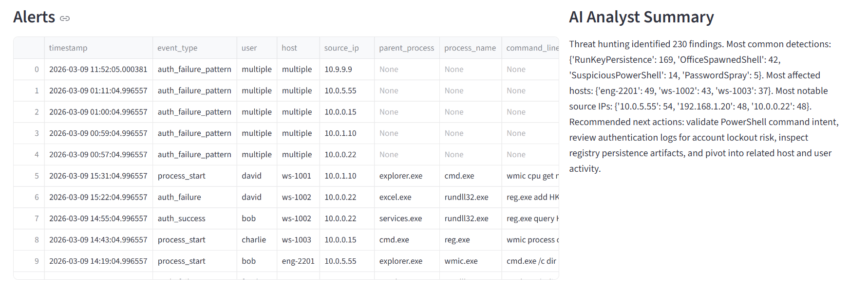Click the services.exe parent process cell

point(400,218)
